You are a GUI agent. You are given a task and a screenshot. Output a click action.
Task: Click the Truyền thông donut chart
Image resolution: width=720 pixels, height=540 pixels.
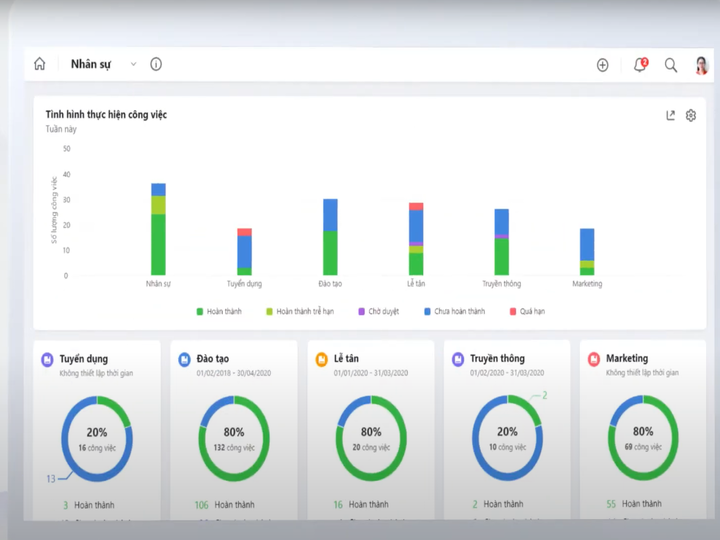[x=507, y=439]
